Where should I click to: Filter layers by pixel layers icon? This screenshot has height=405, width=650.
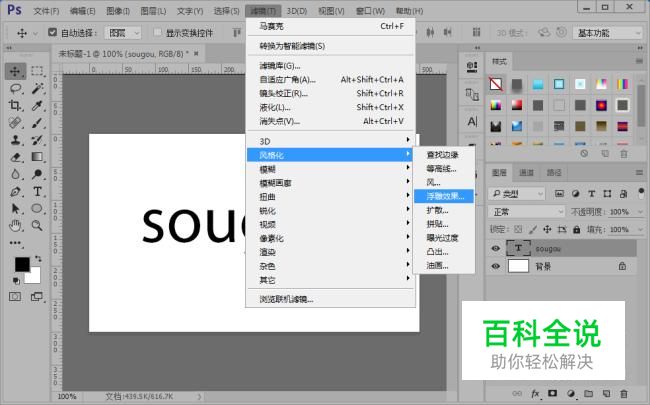point(559,194)
